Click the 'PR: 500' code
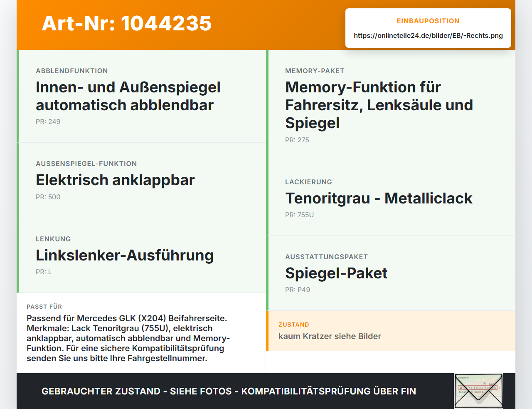 (x=48, y=197)
